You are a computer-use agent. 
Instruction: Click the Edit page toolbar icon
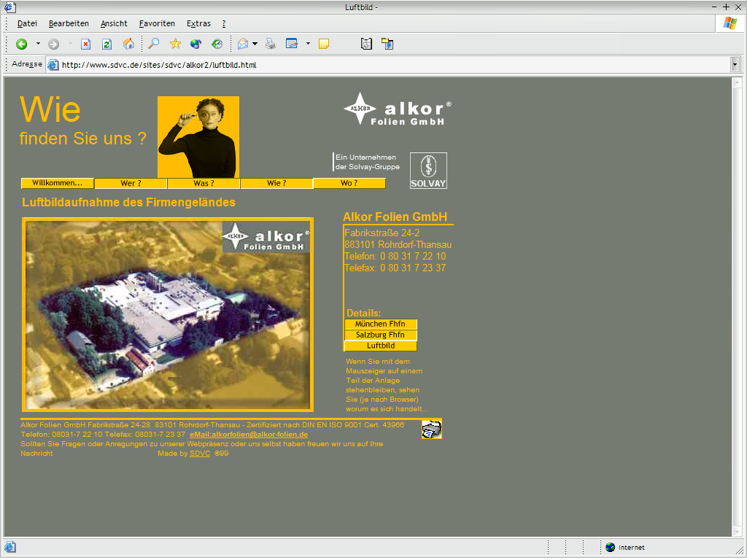[x=292, y=44]
